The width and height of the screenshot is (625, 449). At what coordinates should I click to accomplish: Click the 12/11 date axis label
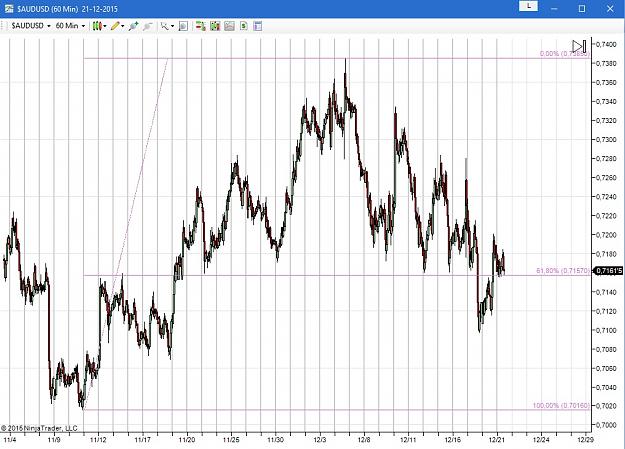click(408, 440)
